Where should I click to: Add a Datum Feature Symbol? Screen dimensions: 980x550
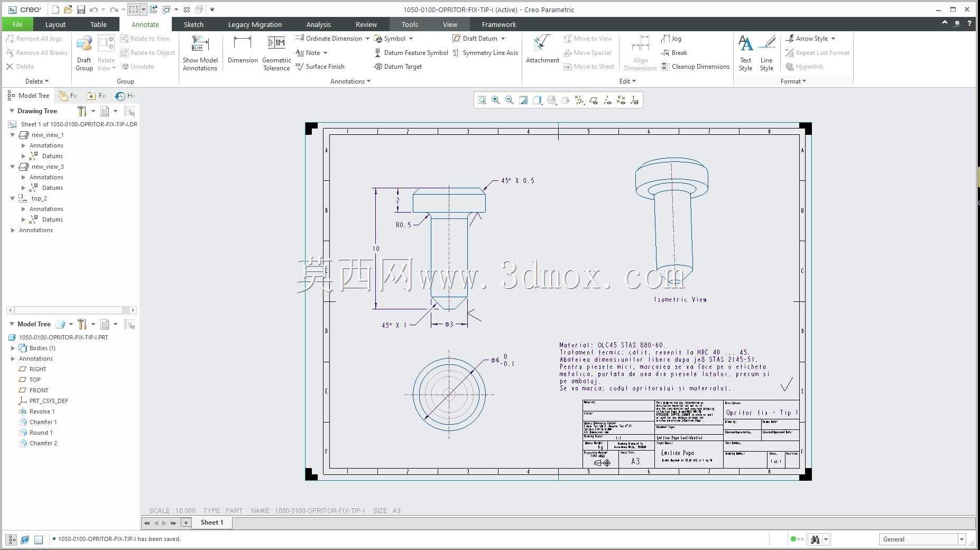coord(411,53)
